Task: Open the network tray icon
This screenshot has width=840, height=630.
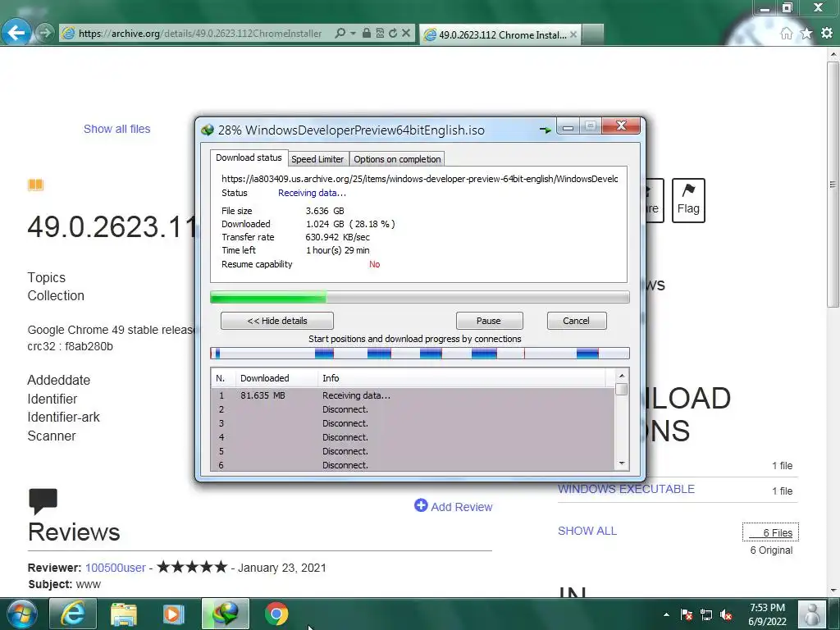Action: pos(706,615)
